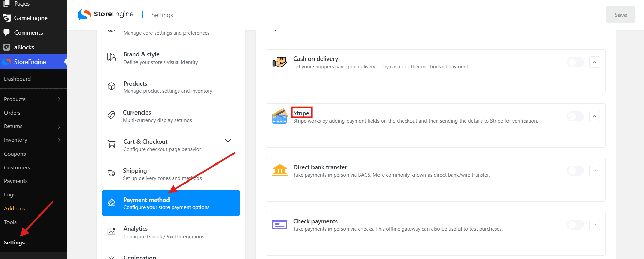Click the Direct bank transfer title
644x259 pixels.
coord(320,167)
